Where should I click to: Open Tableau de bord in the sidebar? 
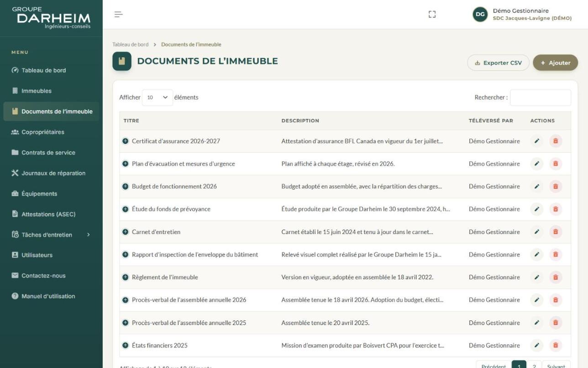[x=51, y=70]
